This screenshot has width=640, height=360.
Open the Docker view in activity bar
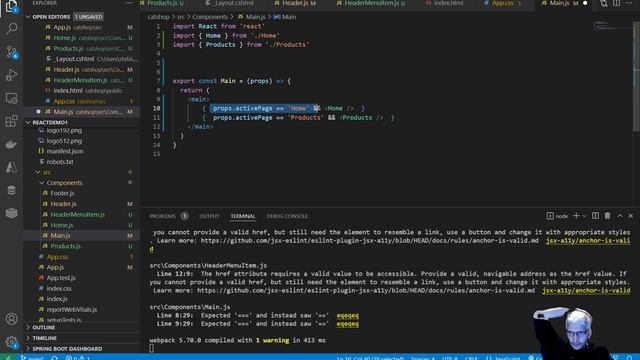point(11,144)
